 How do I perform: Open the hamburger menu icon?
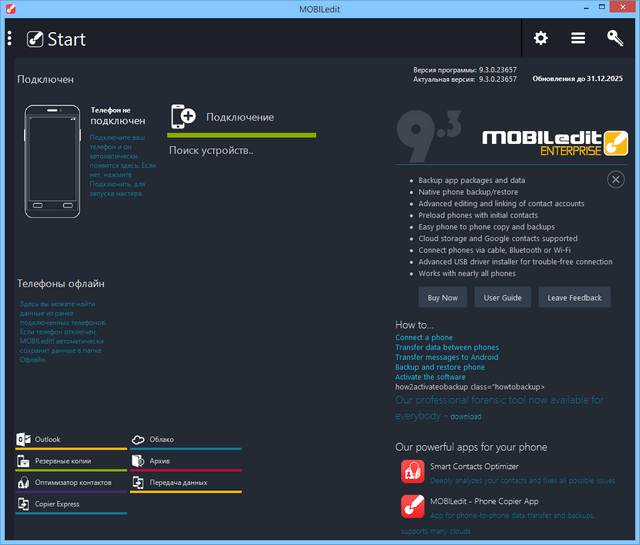(578, 38)
